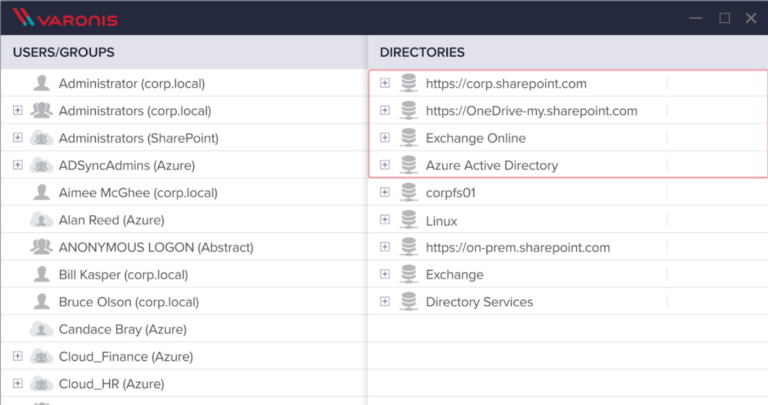The width and height of the screenshot is (768, 405).
Task: Click the cloud group icon for ADSyncAdmins (Azure)
Action: tap(42, 165)
